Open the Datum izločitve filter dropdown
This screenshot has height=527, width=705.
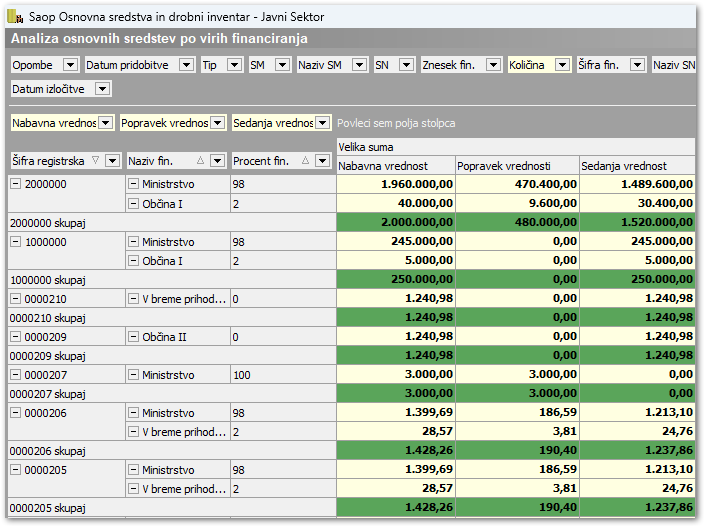pyautogui.click(x=102, y=89)
